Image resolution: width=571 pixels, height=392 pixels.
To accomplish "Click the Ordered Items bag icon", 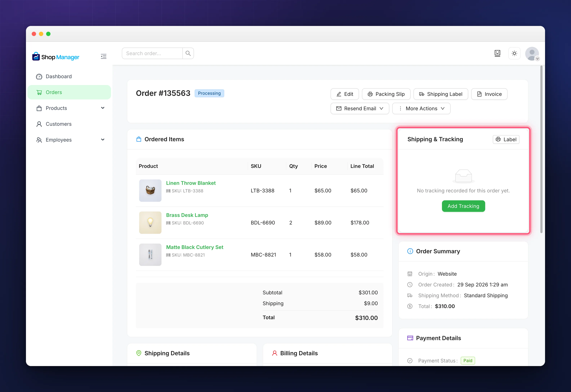I will point(139,139).
